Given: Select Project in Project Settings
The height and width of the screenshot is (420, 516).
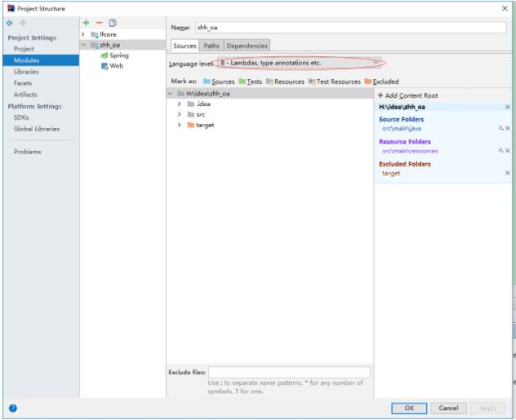Looking at the screenshot, I should [x=24, y=49].
